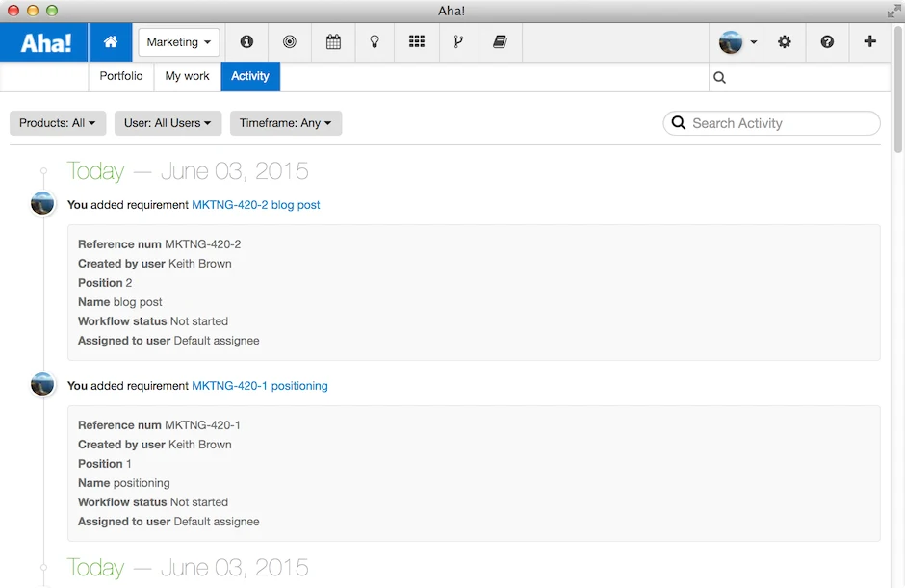Open the Ideas lightbulb icon

375,41
